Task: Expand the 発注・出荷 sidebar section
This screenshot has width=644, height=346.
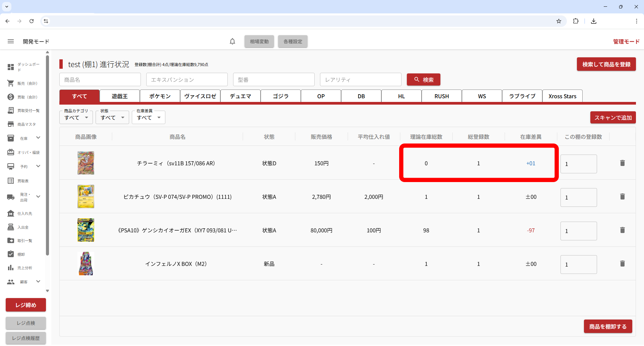Action: coord(38,197)
